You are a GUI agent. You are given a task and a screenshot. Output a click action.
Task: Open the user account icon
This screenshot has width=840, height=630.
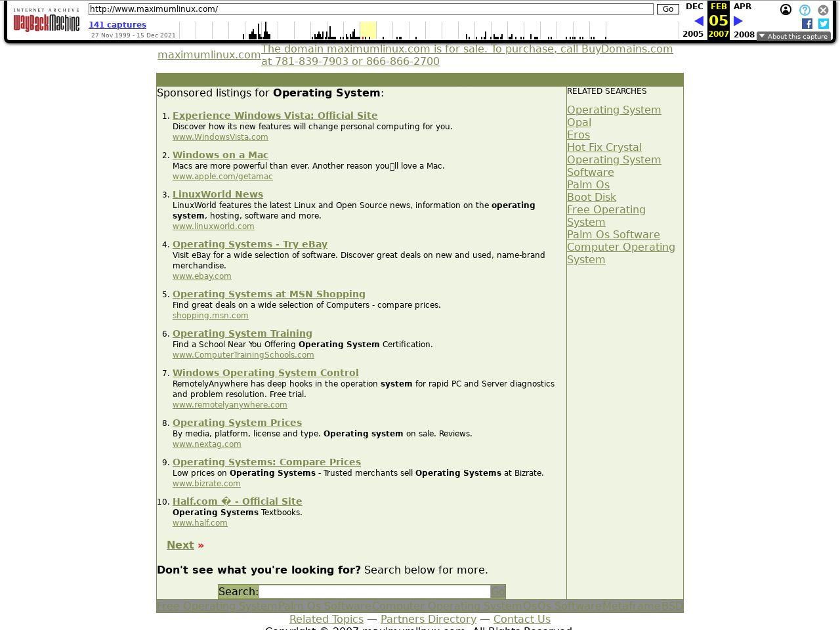[786, 10]
